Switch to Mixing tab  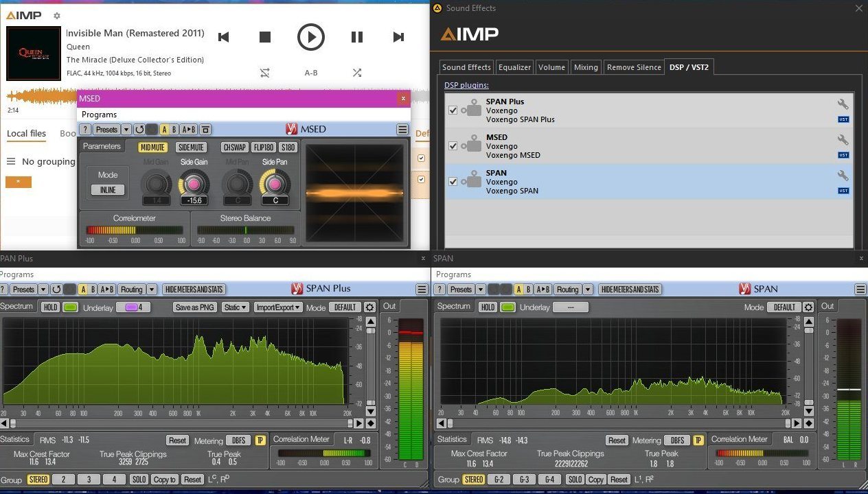(586, 67)
